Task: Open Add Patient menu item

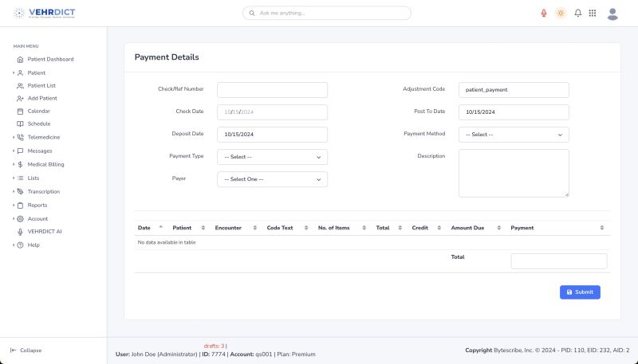Action: pyautogui.click(x=42, y=98)
